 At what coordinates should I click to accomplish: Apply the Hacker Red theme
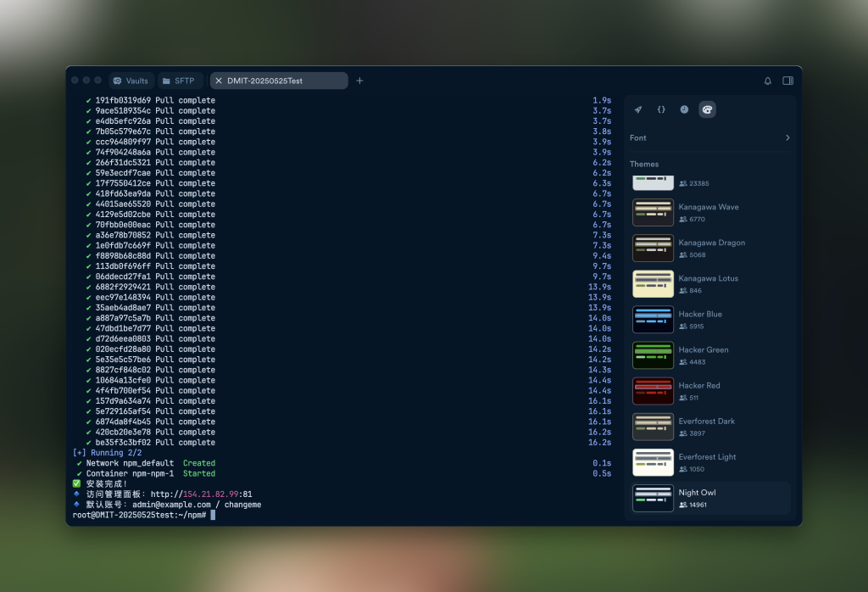(709, 391)
